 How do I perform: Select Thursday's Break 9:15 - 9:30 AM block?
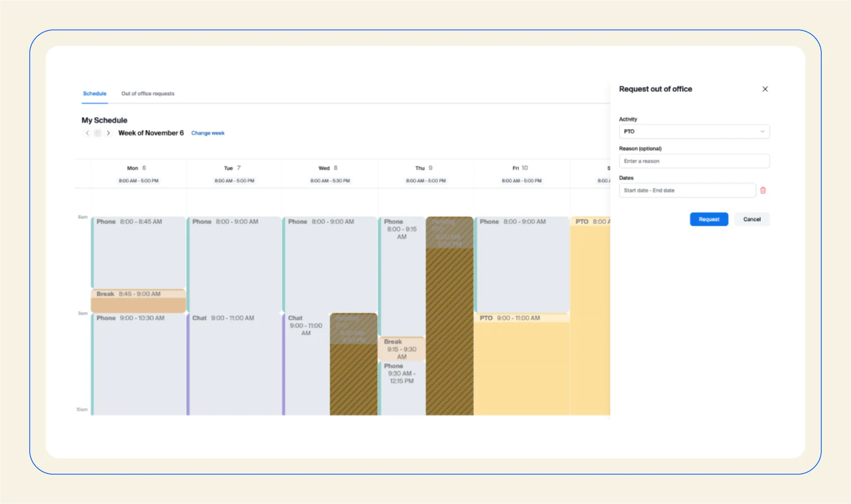tap(401, 348)
